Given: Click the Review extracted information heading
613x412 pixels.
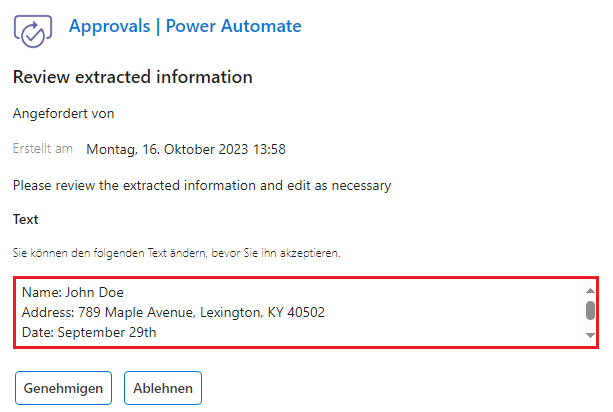Looking at the screenshot, I should [x=133, y=77].
